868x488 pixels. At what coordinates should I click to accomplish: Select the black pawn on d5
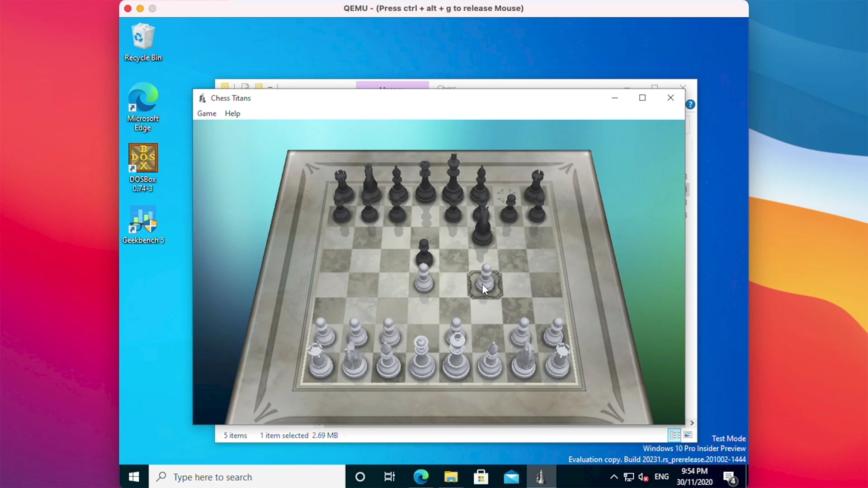tap(424, 253)
